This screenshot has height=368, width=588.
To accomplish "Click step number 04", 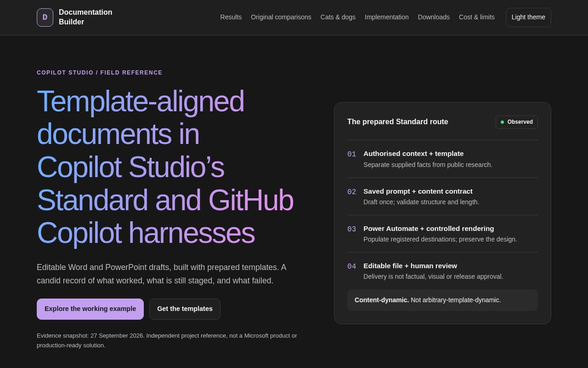I will (351, 266).
